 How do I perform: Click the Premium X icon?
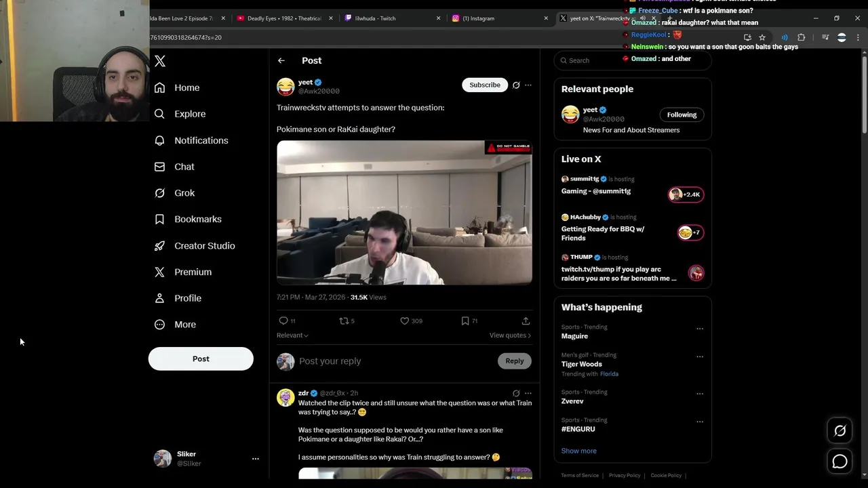pyautogui.click(x=159, y=272)
